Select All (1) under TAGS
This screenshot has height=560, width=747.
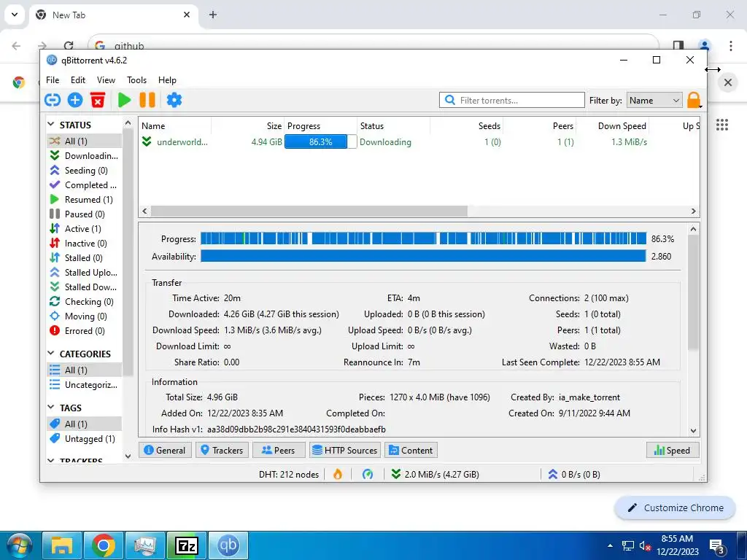(84, 424)
